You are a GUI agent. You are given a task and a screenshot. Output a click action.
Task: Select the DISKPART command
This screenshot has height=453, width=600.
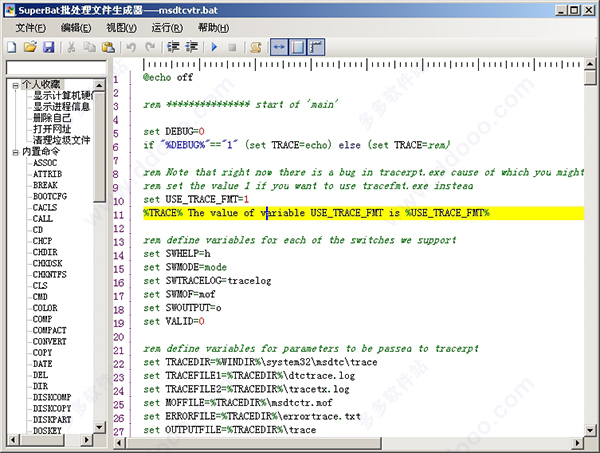(x=52, y=419)
